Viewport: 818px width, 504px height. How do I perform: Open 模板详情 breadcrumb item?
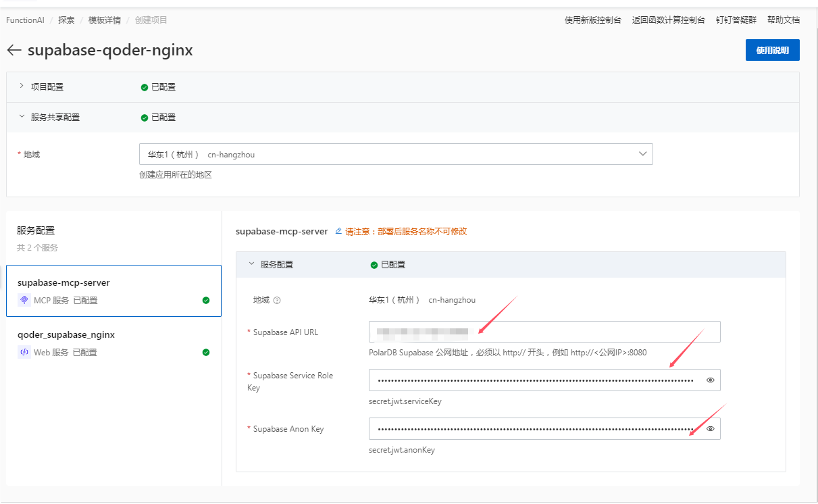point(105,20)
